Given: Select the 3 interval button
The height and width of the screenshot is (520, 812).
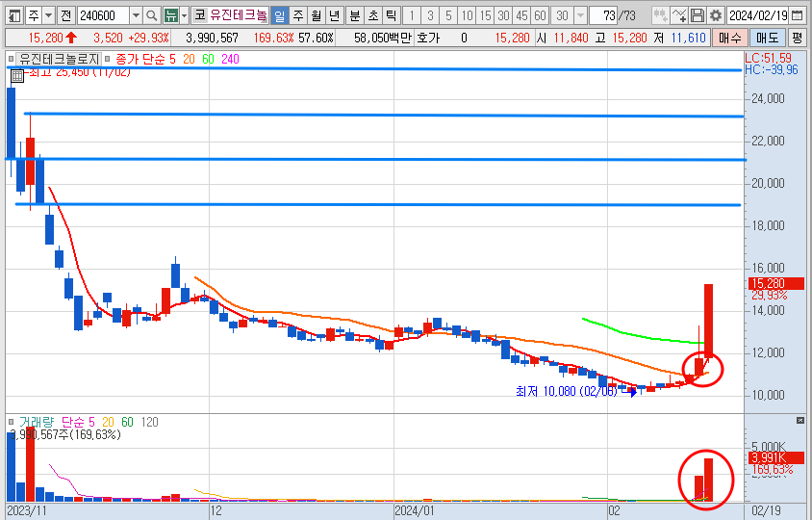Looking at the screenshot, I should 430,15.
